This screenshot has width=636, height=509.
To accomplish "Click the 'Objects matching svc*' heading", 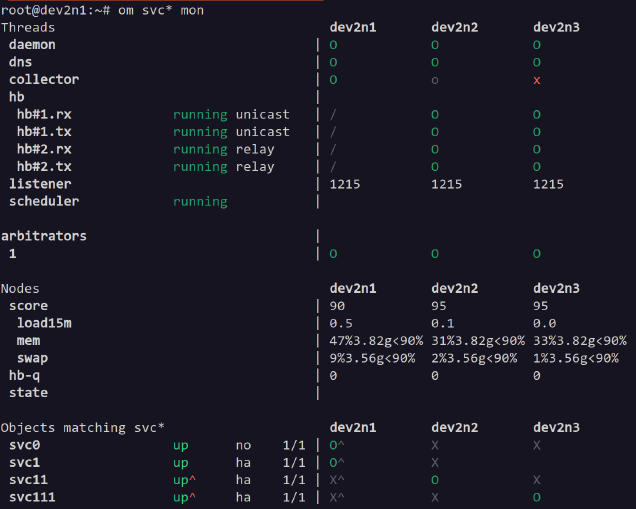I will 83,428.
